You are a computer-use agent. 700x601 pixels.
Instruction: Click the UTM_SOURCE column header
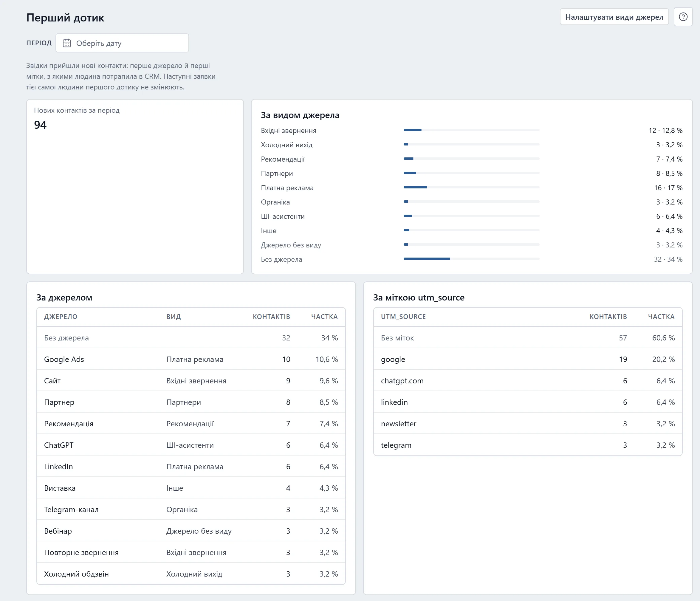[x=403, y=317]
